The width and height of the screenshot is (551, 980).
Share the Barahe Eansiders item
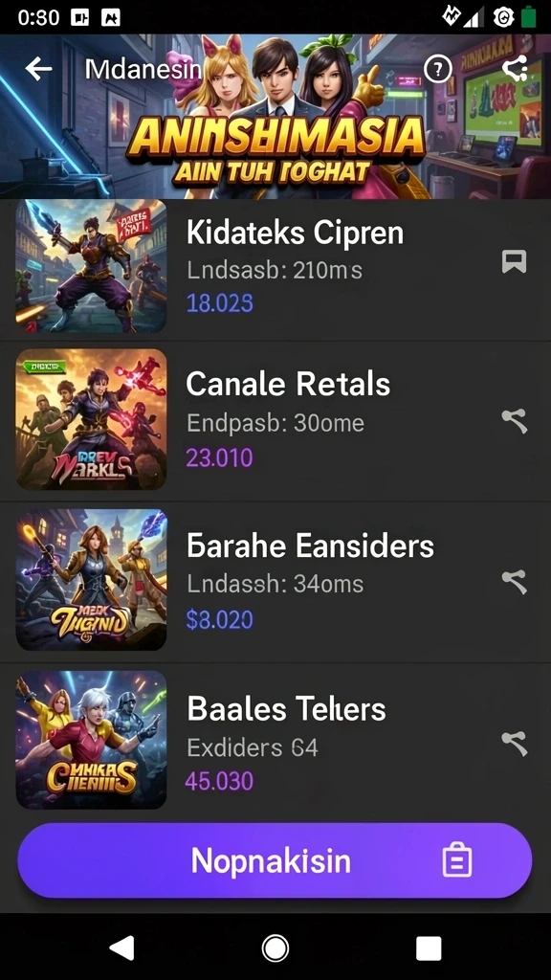click(515, 582)
